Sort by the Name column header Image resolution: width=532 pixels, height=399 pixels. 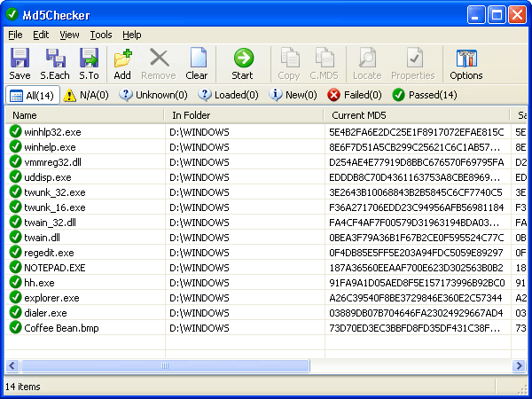[x=84, y=115]
